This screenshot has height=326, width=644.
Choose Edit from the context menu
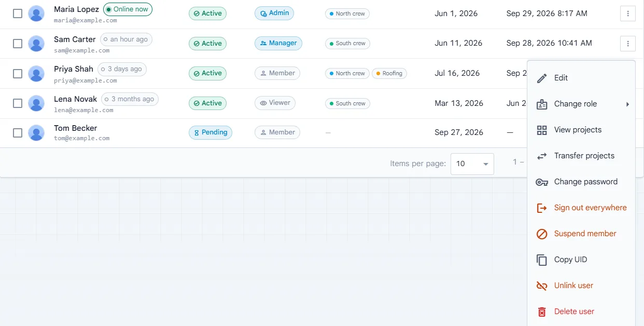click(581, 78)
